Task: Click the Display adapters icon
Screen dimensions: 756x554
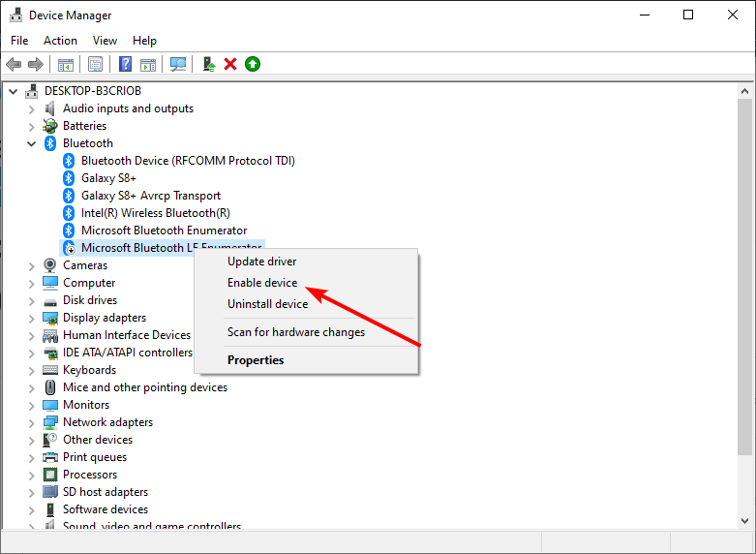Action: tap(50, 318)
